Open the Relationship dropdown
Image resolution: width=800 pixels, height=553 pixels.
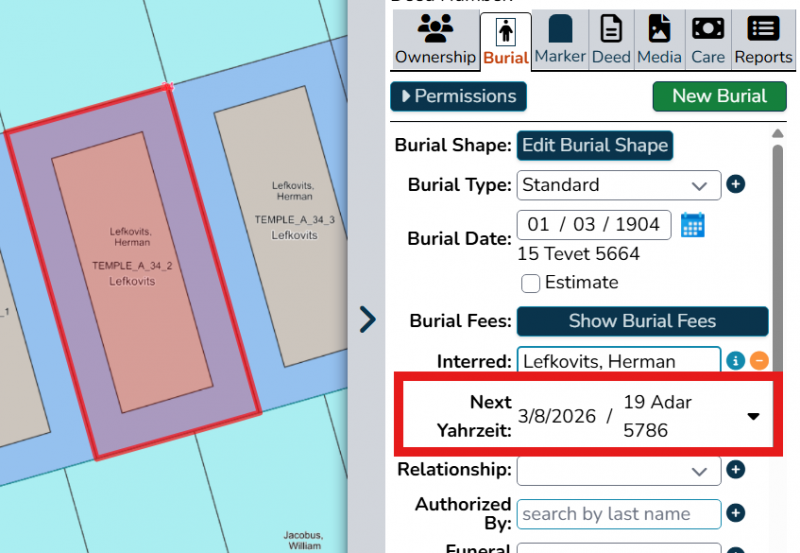pos(618,470)
